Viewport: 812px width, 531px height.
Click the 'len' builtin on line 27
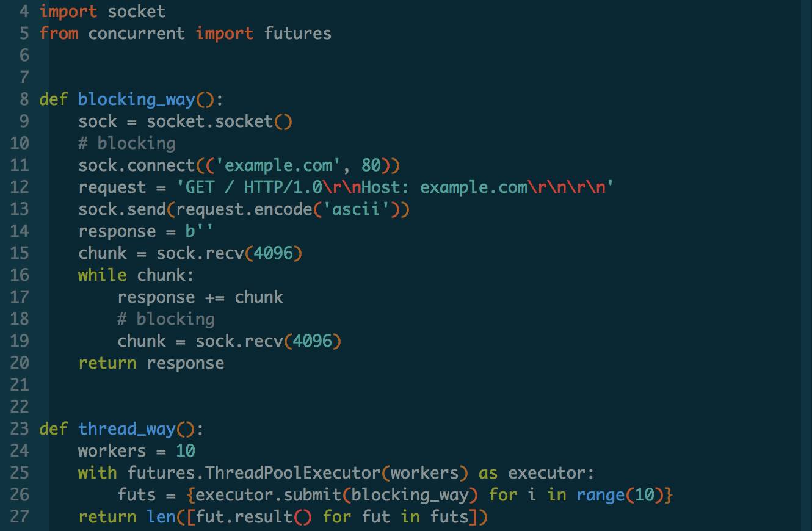tap(161, 517)
